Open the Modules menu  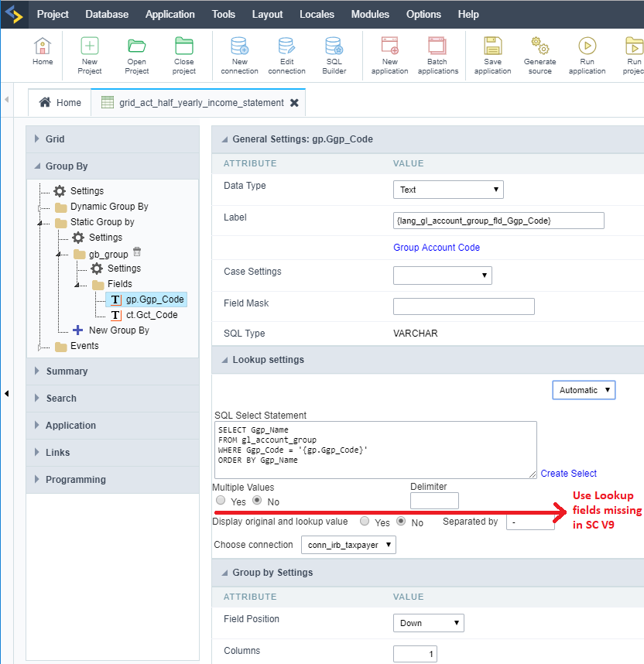pyautogui.click(x=370, y=15)
